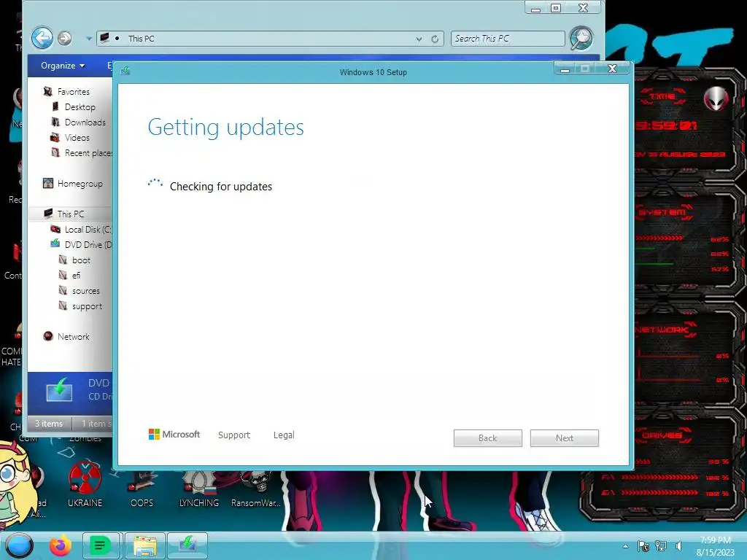Viewport: 747px width, 560px height.
Task: Click the Homegroup icon
Action: 48,183
